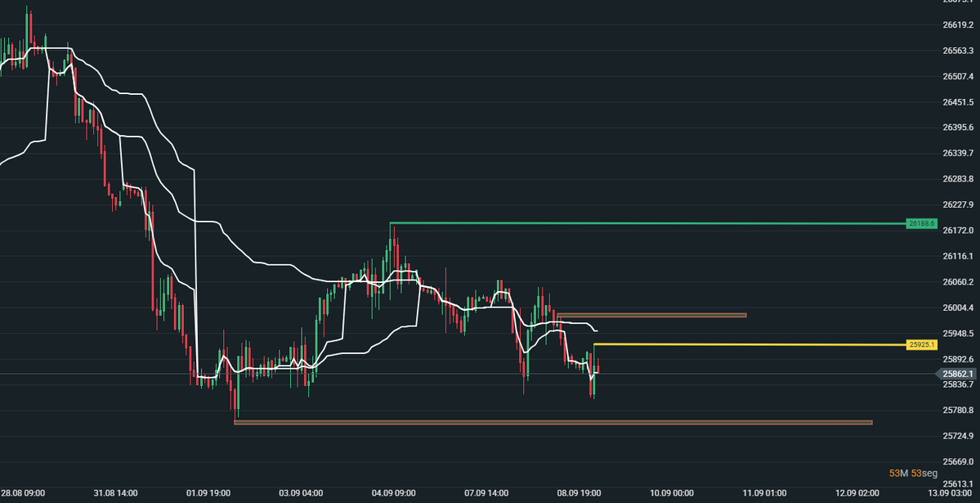Screen dimensions: 980x503
Task: Click the 07.09 14:00 time label
Action: click(x=486, y=493)
